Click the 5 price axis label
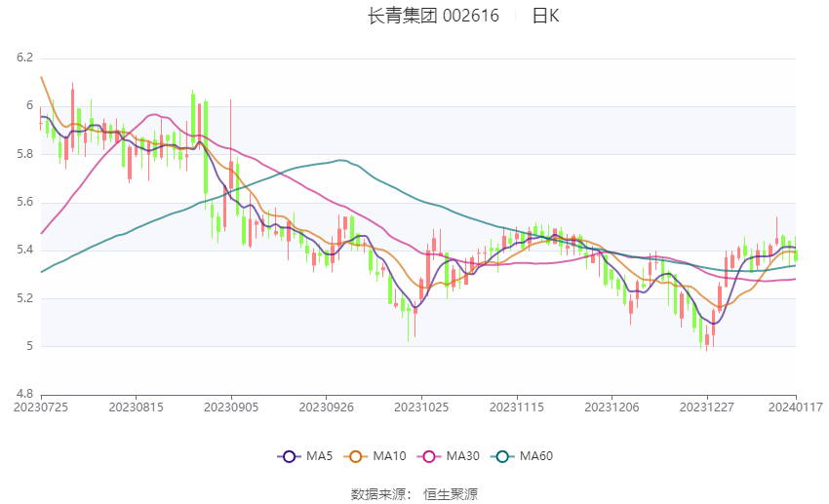The width and height of the screenshot is (829, 504). (29, 346)
